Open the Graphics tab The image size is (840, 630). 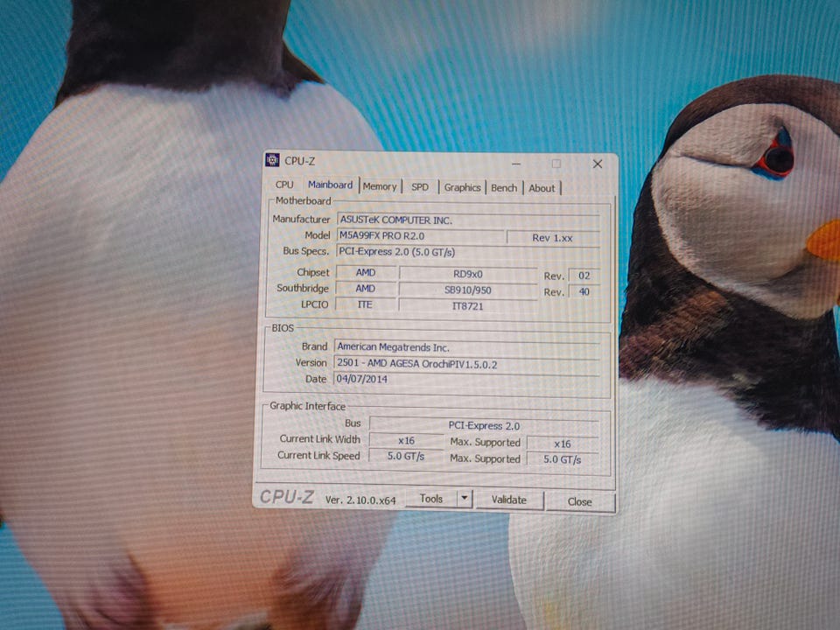462,187
